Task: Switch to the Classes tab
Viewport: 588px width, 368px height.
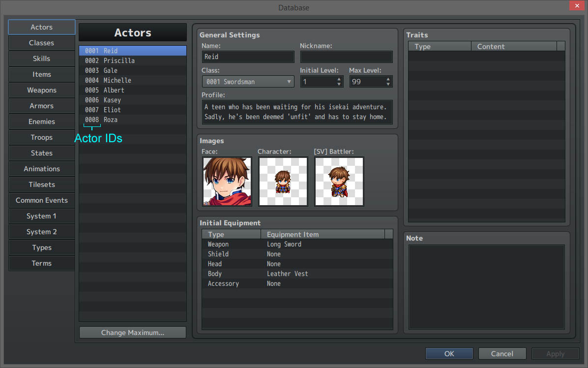Action: [x=41, y=43]
